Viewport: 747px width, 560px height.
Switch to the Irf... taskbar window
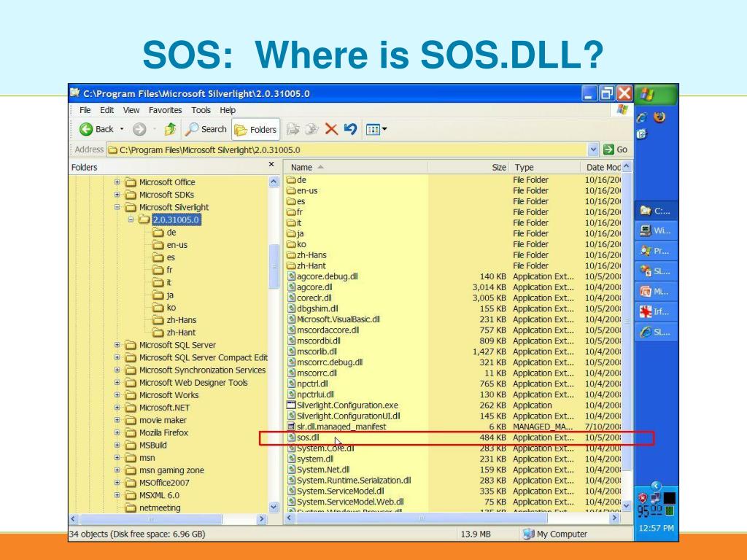[656, 312]
